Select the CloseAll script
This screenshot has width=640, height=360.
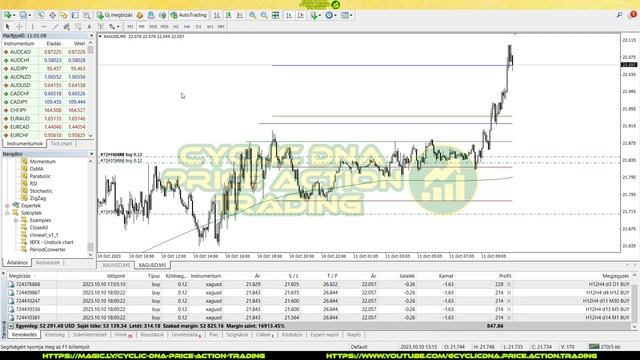pyautogui.click(x=39, y=228)
